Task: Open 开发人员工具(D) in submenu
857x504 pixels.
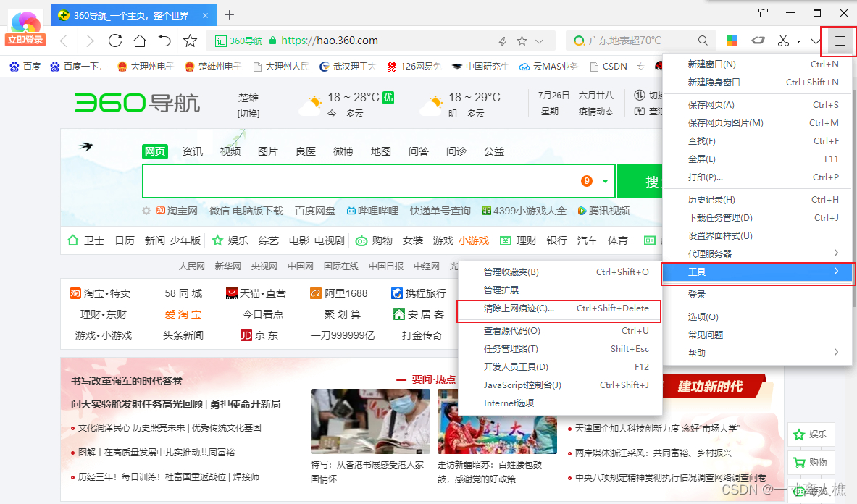Action: click(560, 367)
